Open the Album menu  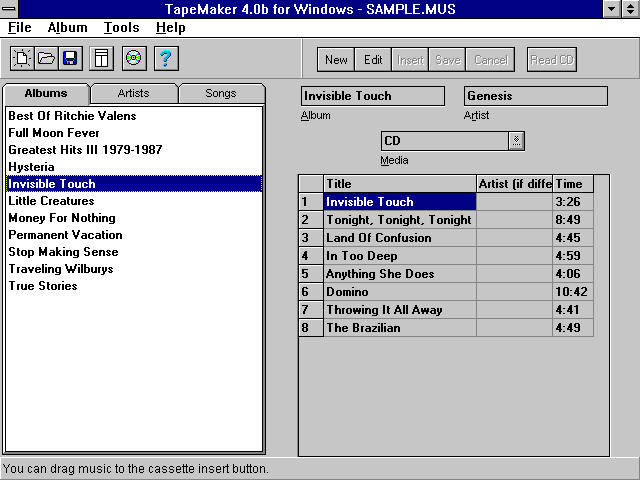click(x=67, y=28)
